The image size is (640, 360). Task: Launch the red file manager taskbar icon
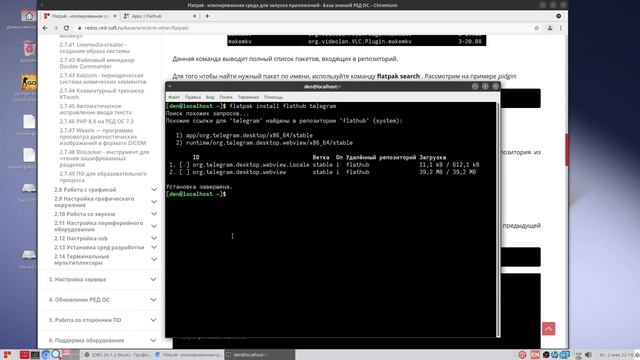24,355
